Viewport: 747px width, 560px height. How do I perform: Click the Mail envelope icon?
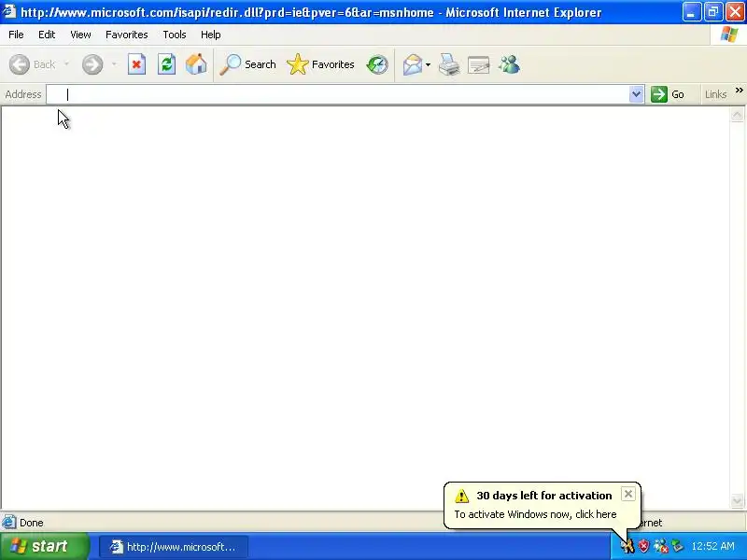(413, 64)
